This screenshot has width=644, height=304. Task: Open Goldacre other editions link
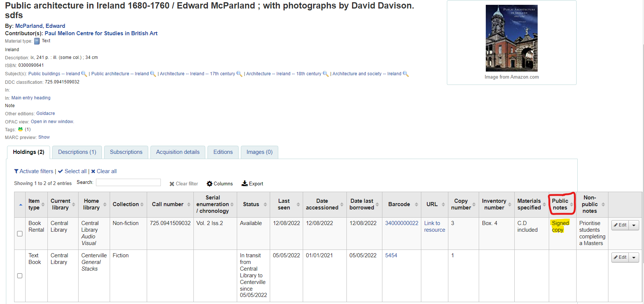pos(46,113)
